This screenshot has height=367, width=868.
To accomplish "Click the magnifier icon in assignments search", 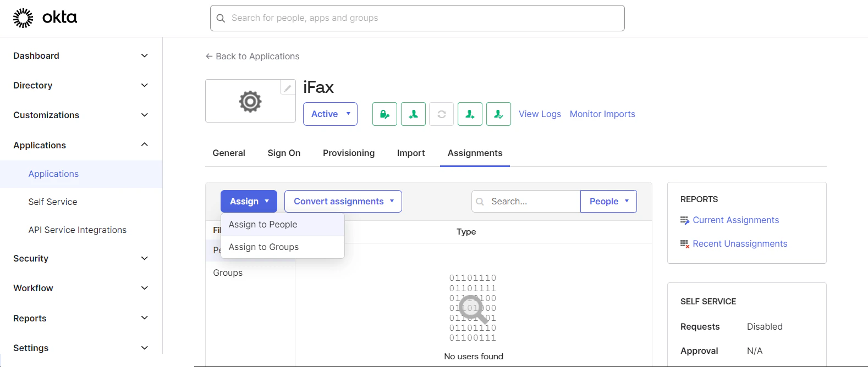I will tap(480, 202).
